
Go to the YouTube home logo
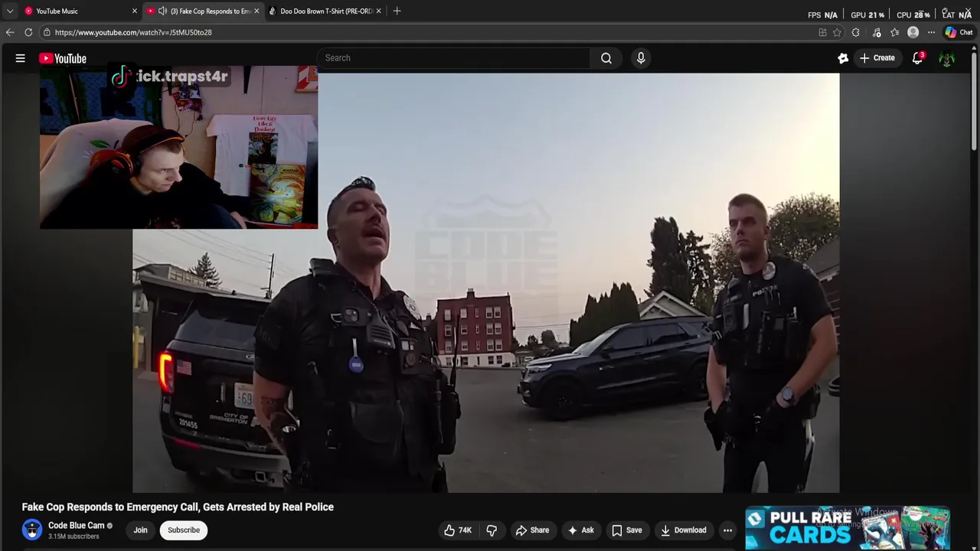pos(63,59)
